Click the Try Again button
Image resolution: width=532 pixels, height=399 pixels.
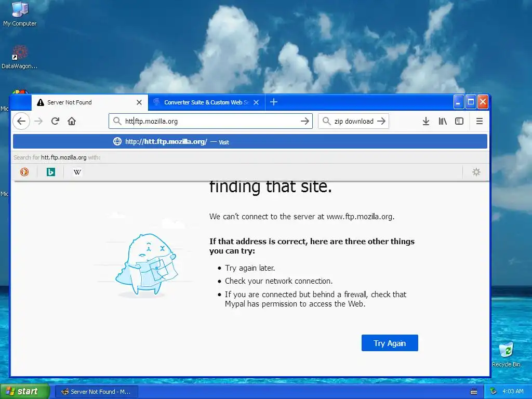[x=390, y=343]
